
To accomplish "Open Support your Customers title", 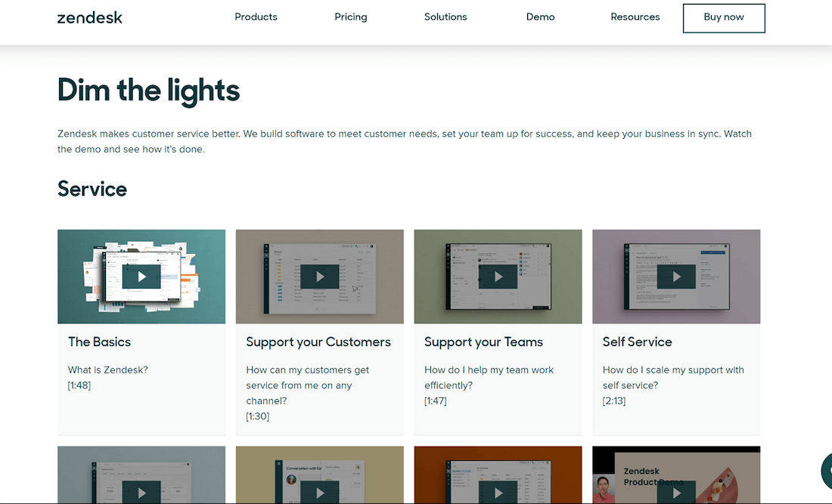I will pyautogui.click(x=318, y=342).
